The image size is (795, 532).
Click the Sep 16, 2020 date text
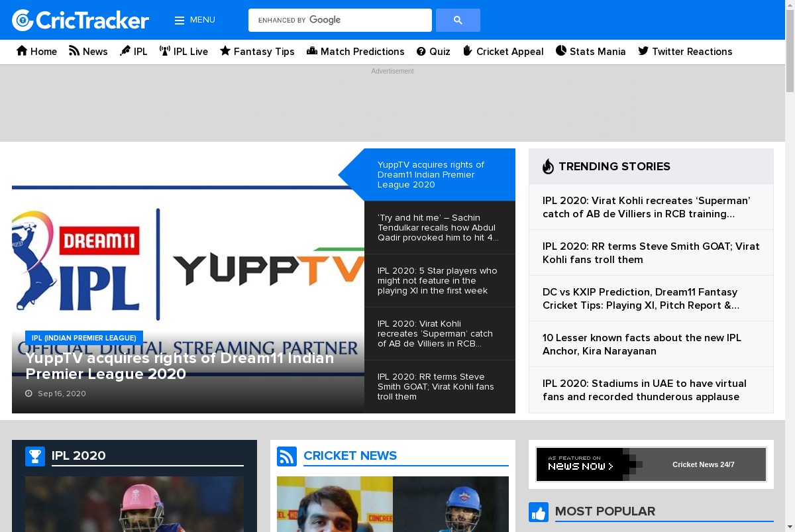click(x=62, y=394)
